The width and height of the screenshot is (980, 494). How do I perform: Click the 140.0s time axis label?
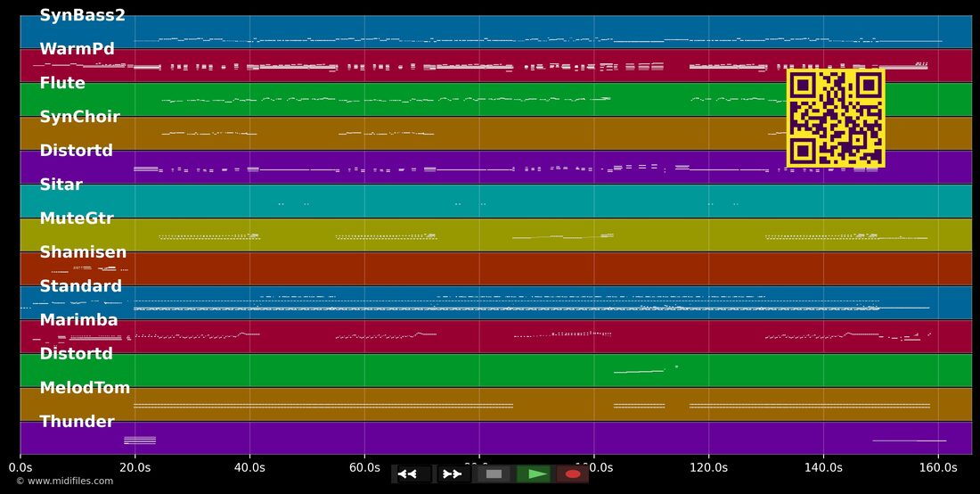(x=823, y=468)
